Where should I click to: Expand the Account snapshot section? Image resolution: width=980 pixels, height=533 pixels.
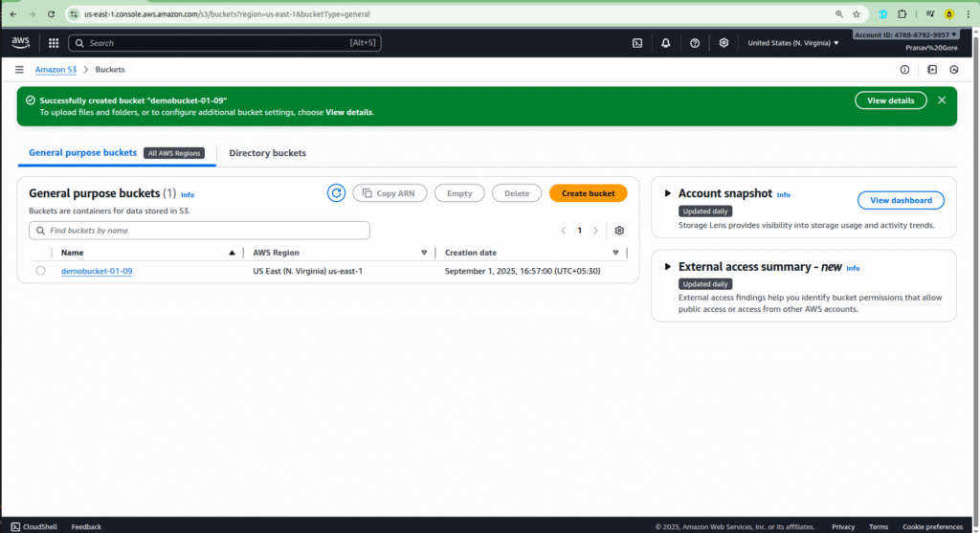(x=667, y=193)
